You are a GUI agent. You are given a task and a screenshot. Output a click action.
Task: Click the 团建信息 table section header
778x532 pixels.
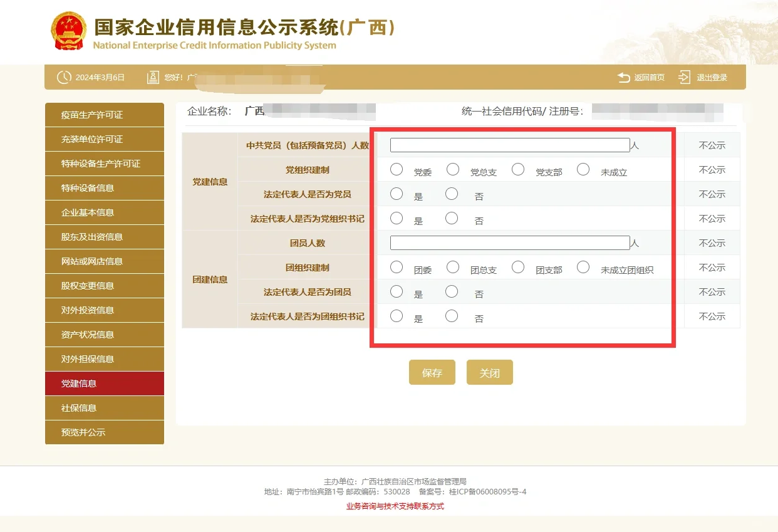click(x=210, y=279)
